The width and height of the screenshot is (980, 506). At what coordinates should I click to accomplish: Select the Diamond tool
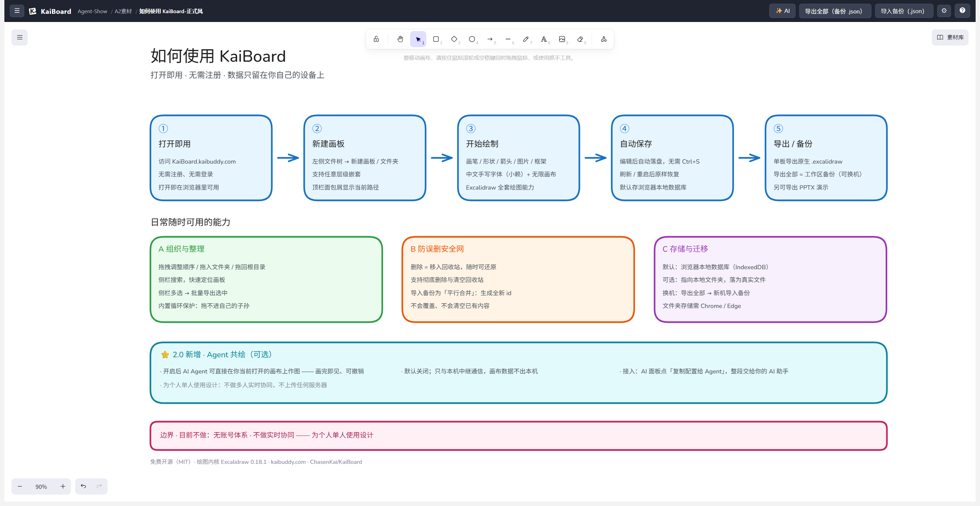coord(454,39)
